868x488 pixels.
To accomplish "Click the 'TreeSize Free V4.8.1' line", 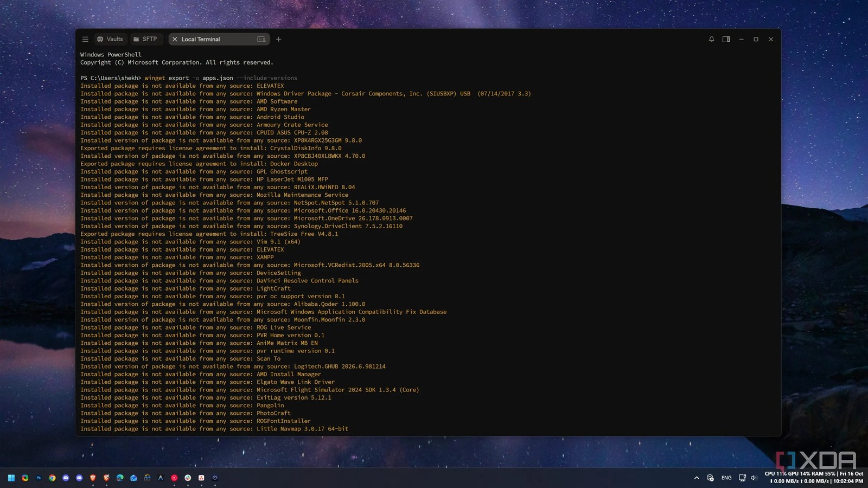I will pos(209,234).
